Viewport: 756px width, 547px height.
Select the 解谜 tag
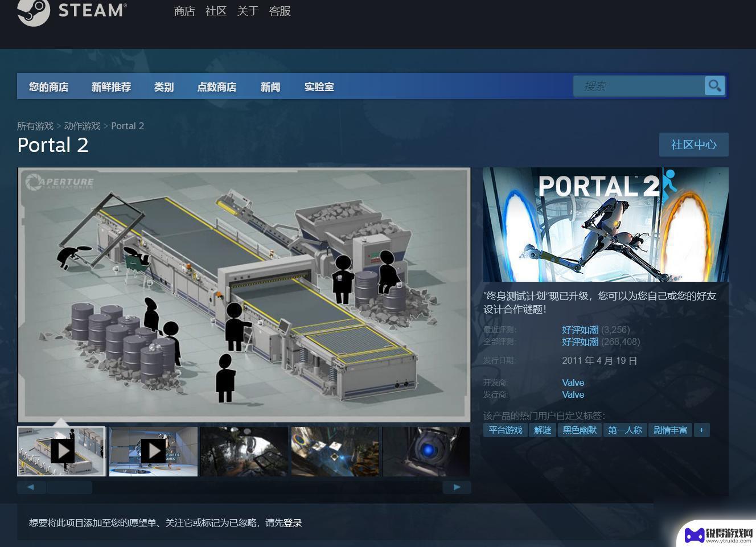(x=543, y=430)
